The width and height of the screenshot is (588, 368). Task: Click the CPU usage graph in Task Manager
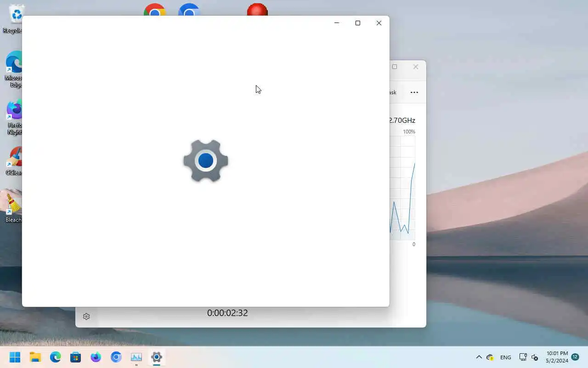pos(402,188)
